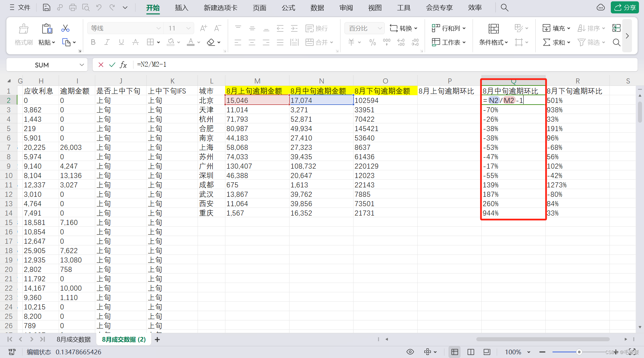Click the horizontal scrollbar thumb

(543, 339)
